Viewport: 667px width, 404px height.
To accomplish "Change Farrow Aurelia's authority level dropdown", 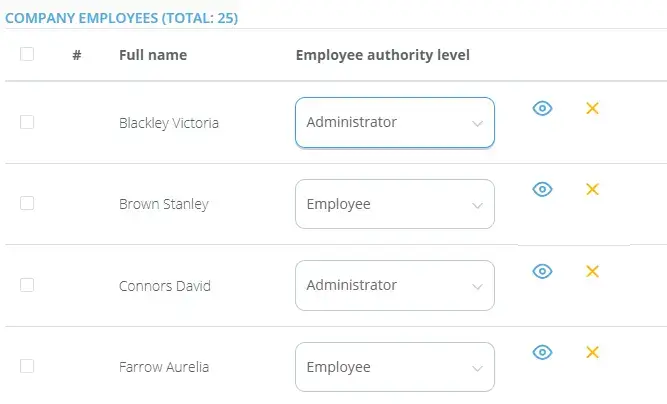I will pos(394,367).
